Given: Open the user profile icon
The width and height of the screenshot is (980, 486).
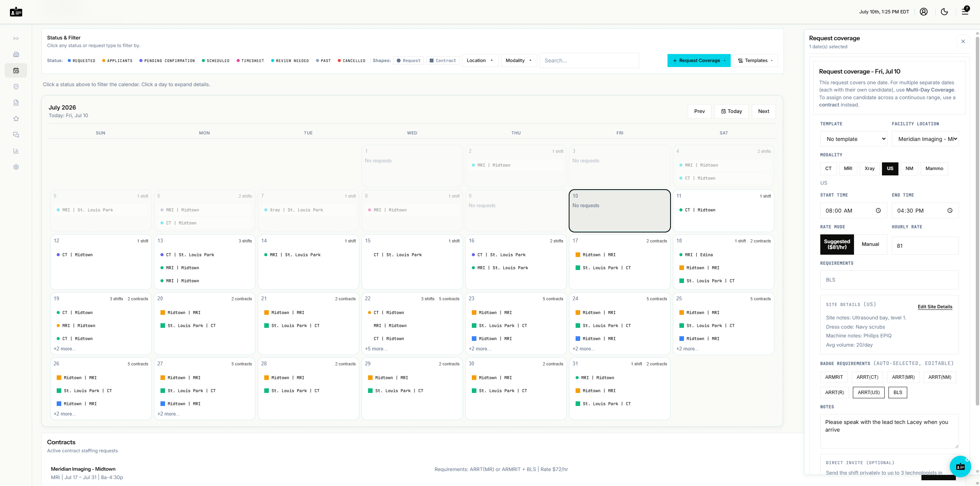Looking at the screenshot, I should point(924,12).
